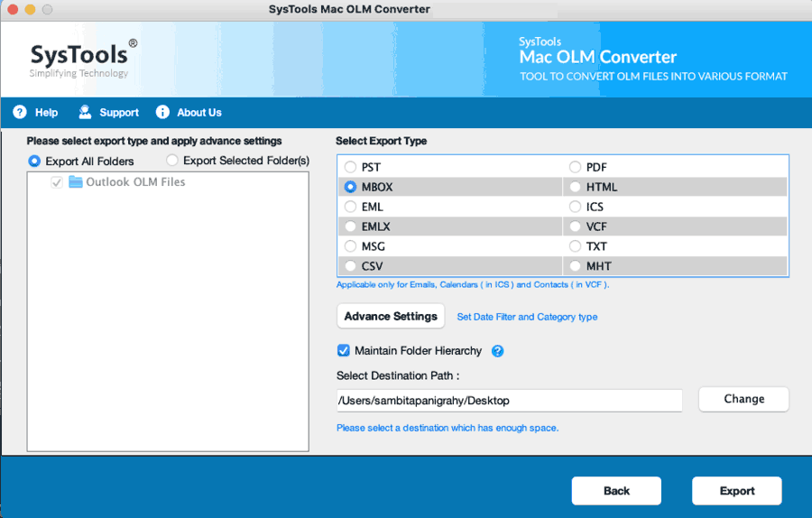Click the Back button
812x518 pixels.
tap(616, 491)
